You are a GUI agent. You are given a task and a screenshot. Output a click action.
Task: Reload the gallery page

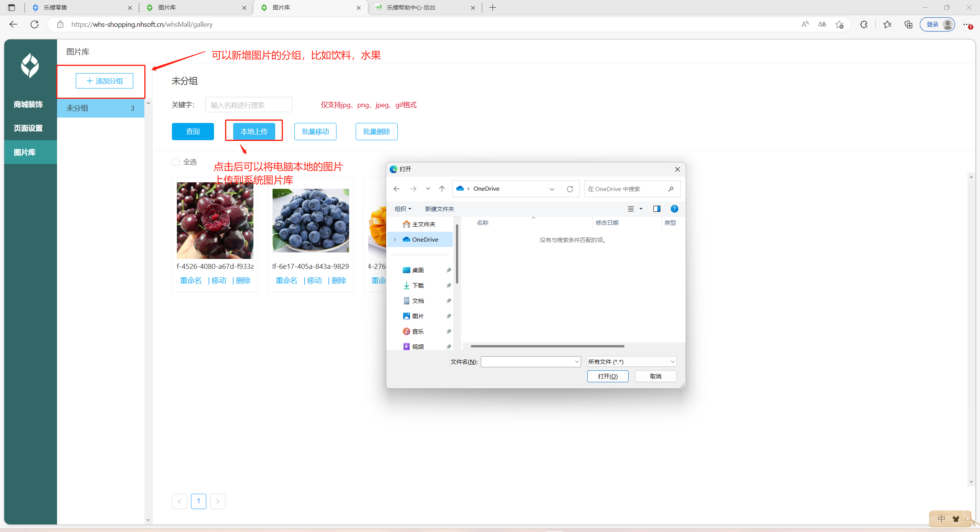click(34, 24)
